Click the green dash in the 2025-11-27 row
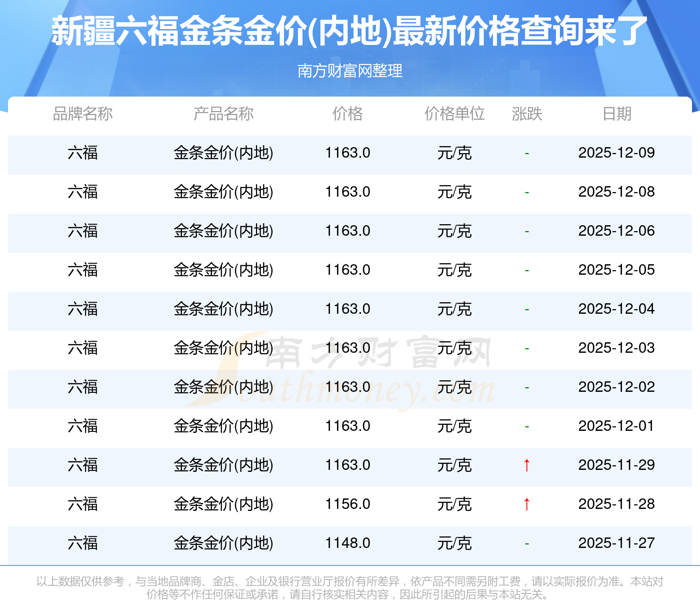 pos(527,544)
